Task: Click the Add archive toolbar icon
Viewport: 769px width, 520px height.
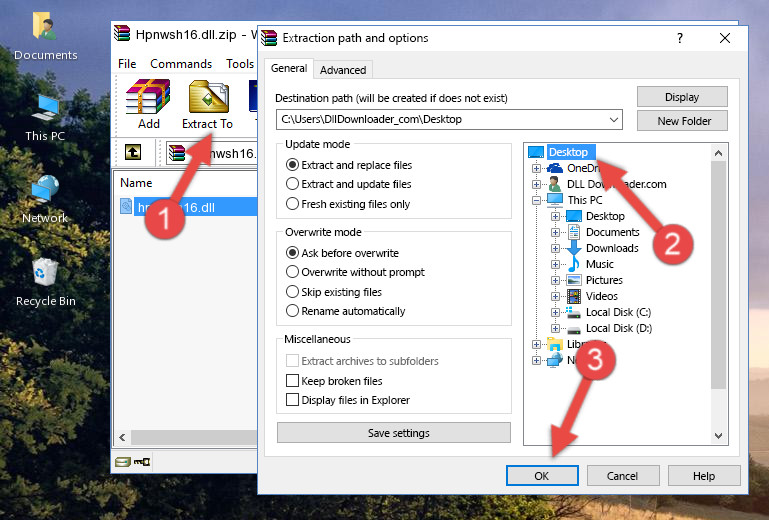Action: (148, 97)
